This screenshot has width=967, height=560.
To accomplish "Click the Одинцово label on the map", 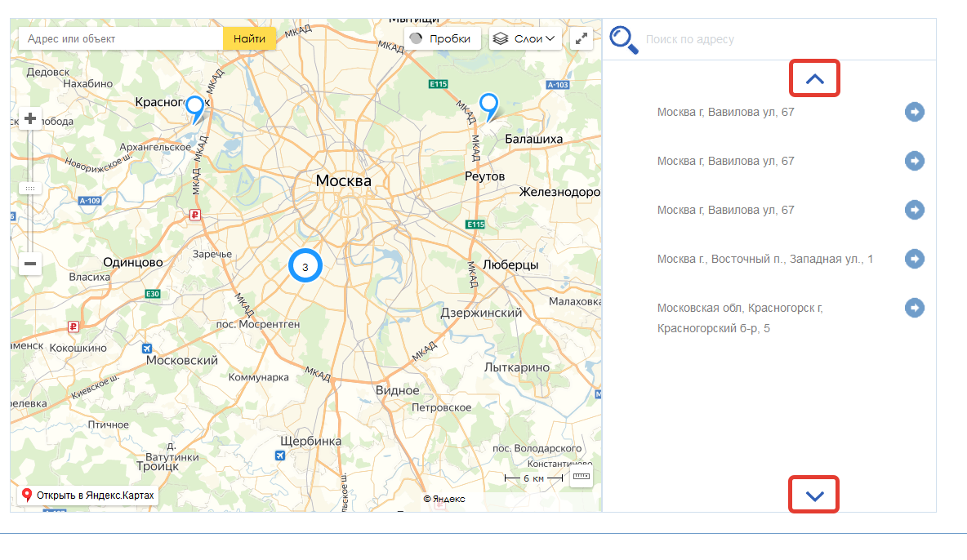I will coord(133,262).
